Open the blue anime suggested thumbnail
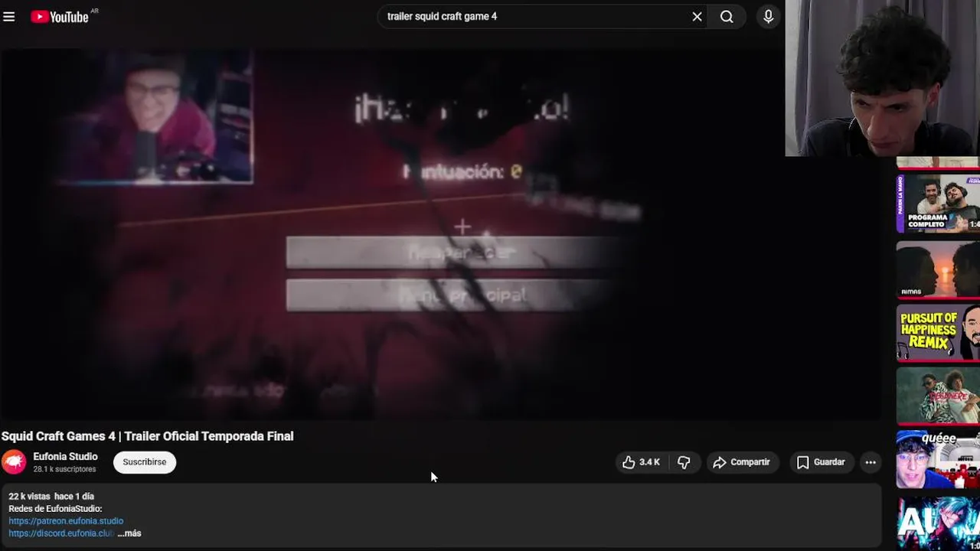The image size is (980, 551). 938,523
